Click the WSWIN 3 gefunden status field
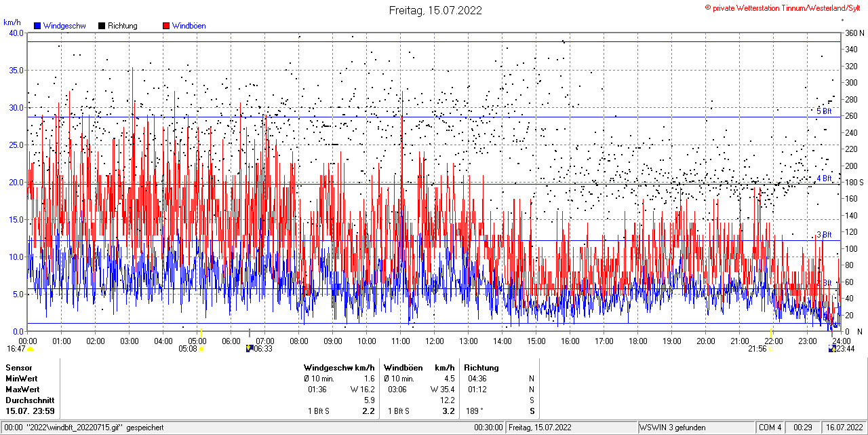Image resolution: width=868 pixels, height=435 pixels. 696,428
